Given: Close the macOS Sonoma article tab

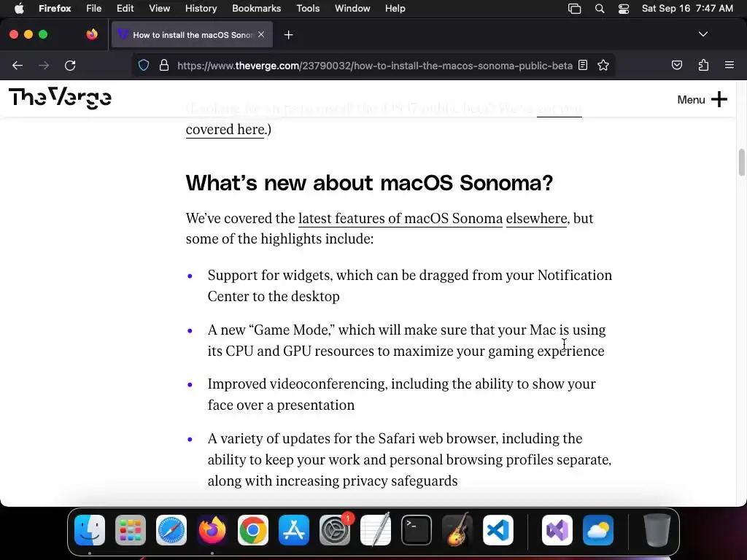Looking at the screenshot, I should point(261,34).
